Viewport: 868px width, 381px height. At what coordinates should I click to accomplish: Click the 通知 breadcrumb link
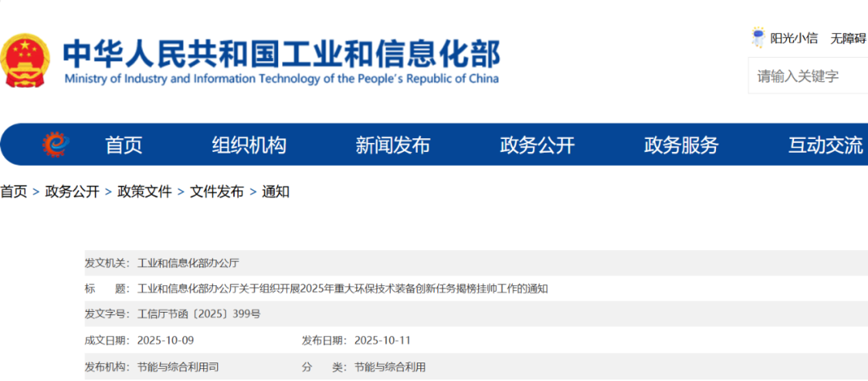click(276, 192)
